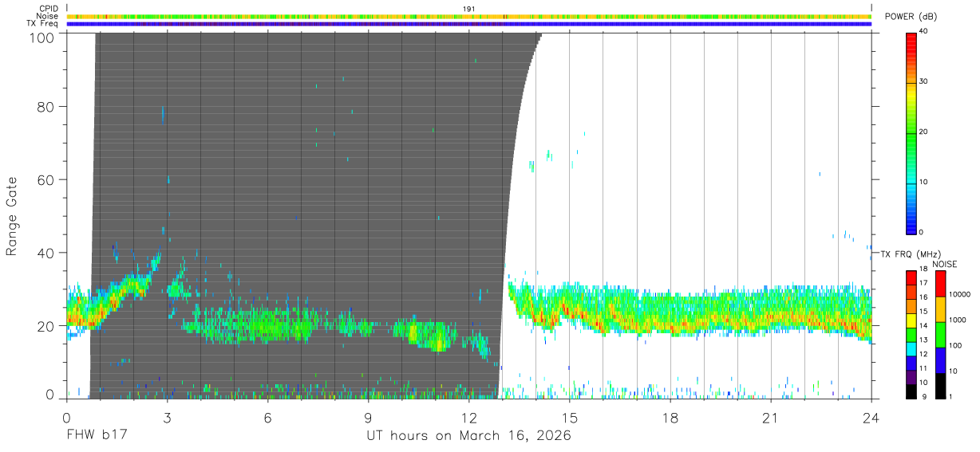Click the x-axis hour label 15
The image size is (980, 452).
tap(570, 417)
